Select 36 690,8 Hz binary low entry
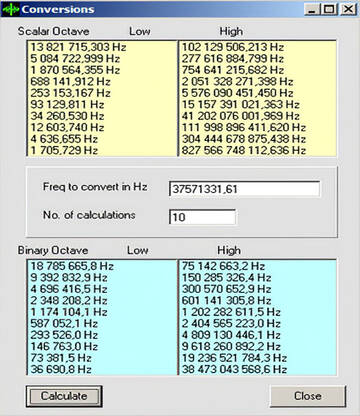The width and height of the screenshot is (360, 416). tap(61, 369)
